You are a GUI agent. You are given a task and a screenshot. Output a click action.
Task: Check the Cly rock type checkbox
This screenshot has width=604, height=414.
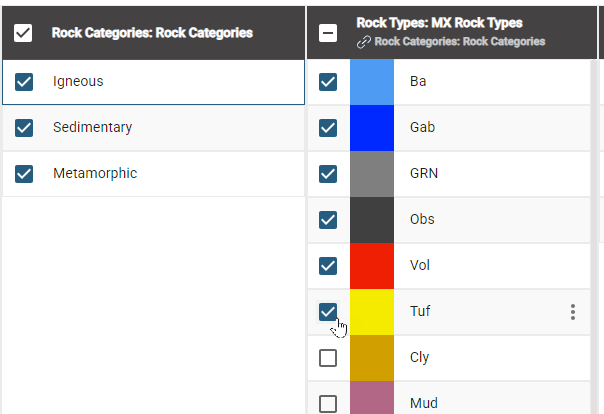point(328,358)
